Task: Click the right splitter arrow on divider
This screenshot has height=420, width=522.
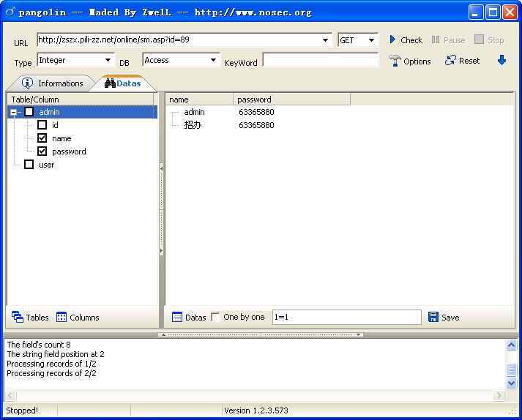Action: (162, 250)
